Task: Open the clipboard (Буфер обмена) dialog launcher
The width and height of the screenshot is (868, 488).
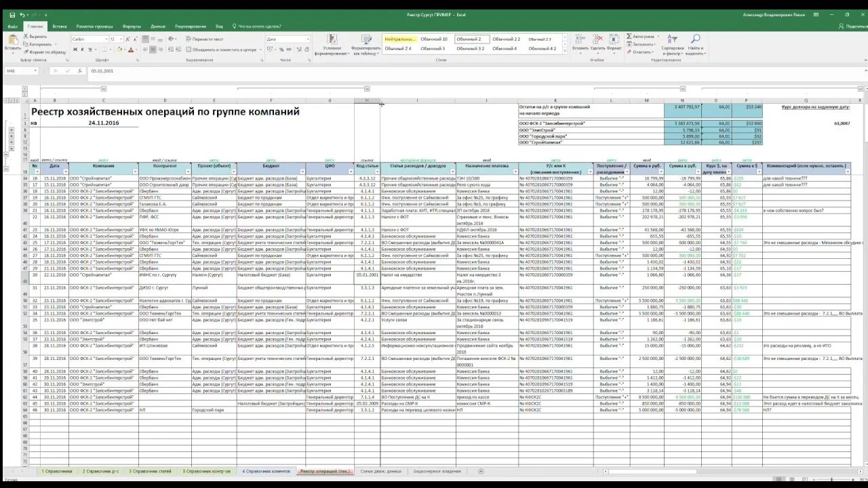Action: (66, 60)
